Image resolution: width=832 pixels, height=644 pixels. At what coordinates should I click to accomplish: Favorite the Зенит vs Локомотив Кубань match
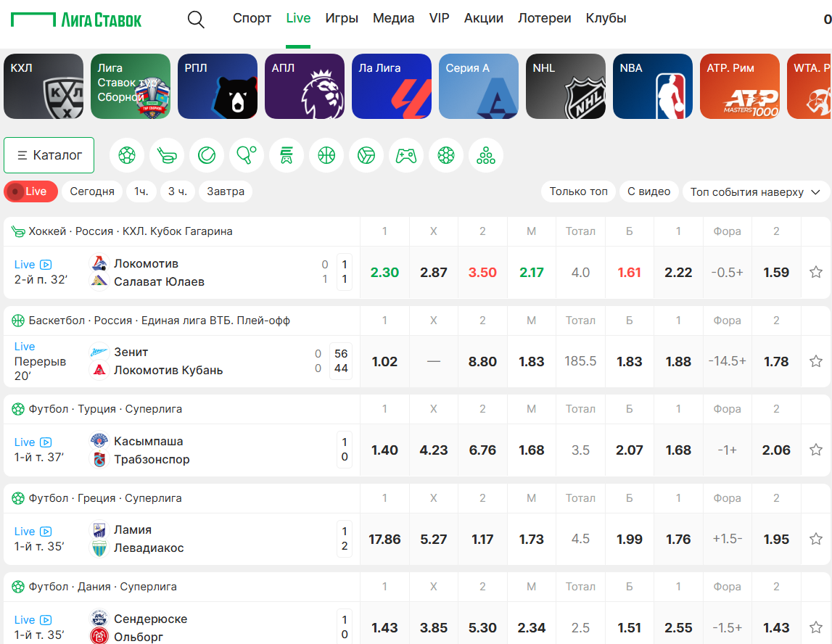[815, 361]
